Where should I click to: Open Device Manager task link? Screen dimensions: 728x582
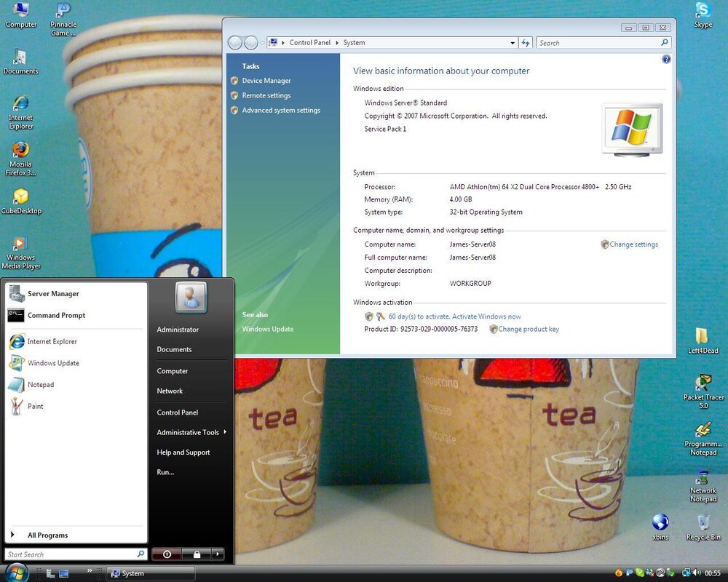click(x=266, y=81)
